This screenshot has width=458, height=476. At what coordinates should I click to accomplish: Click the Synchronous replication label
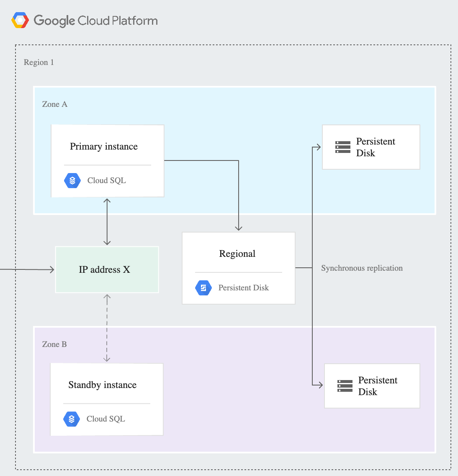point(362,268)
